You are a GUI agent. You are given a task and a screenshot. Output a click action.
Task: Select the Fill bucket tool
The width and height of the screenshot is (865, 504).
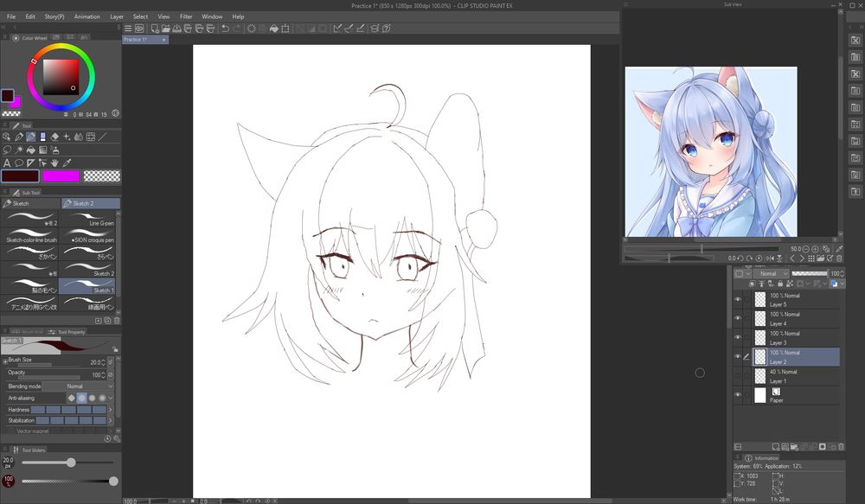pyautogui.click(x=31, y=150)
